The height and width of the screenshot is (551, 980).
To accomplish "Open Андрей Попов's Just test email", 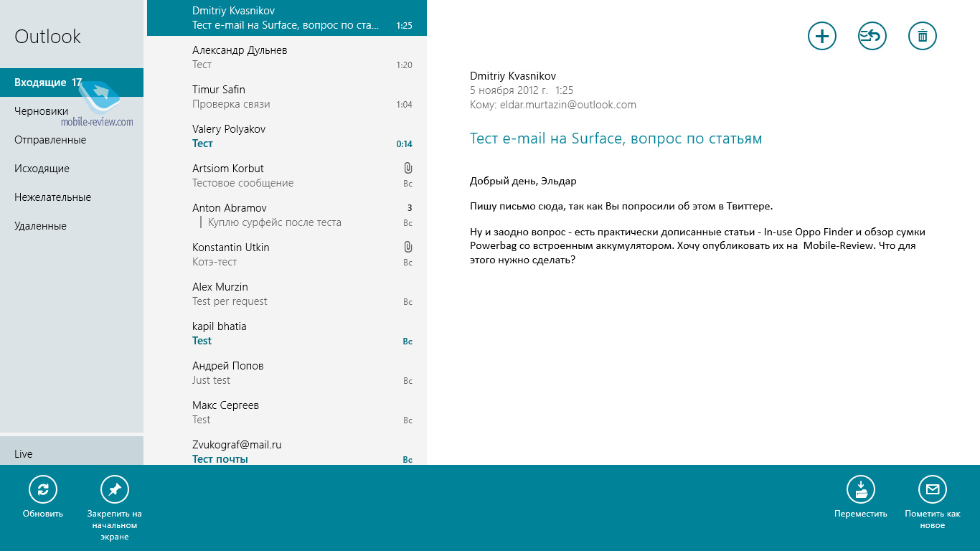I will coord(287,373).
